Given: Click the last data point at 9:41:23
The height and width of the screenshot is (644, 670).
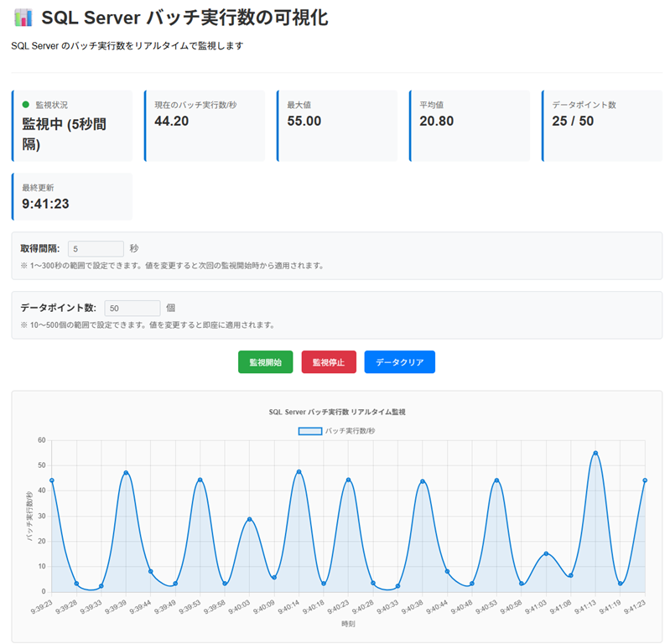Looking at the screenshot, I should pos(645,480).
